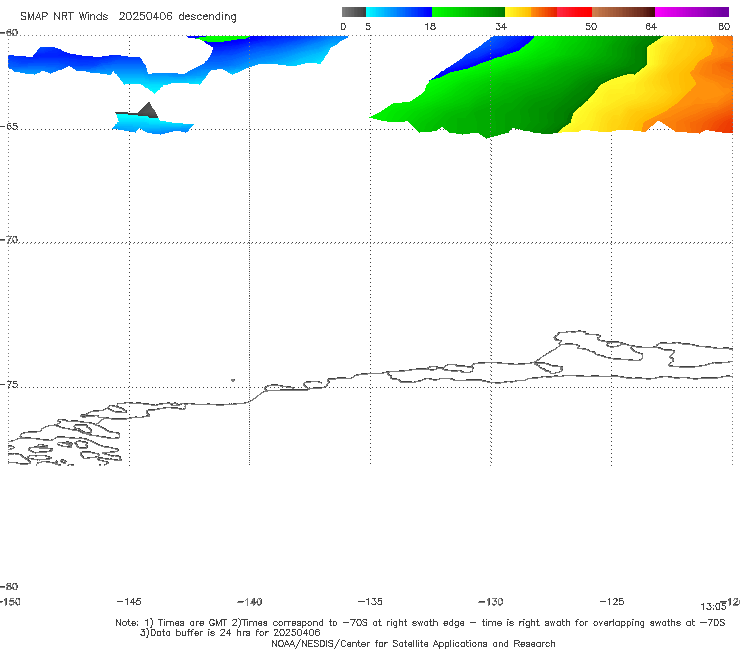Select the gray 0-5 segment of the color bar

coord(354,12)
